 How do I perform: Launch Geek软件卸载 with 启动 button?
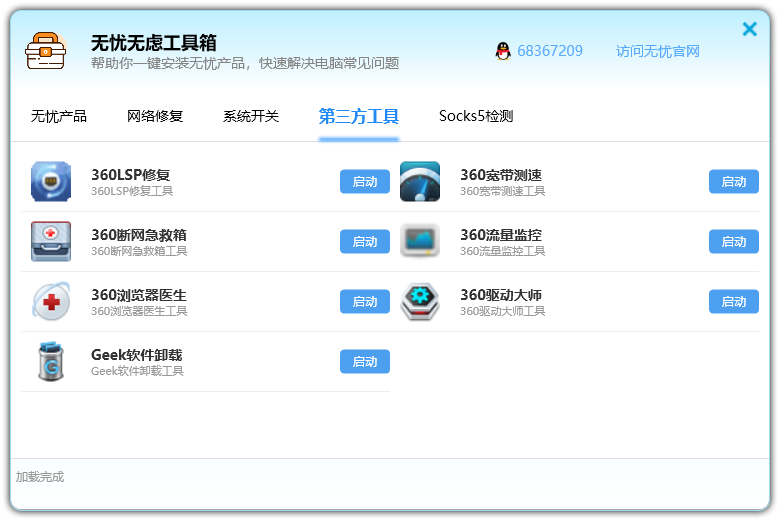pos(365,361)
